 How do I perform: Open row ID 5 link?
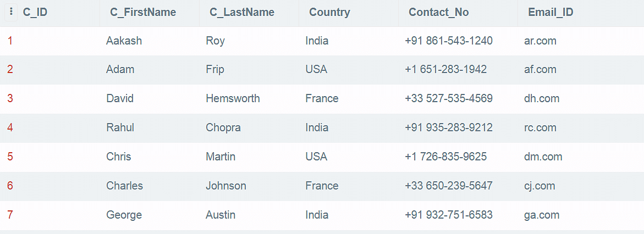tap(10, 157)
